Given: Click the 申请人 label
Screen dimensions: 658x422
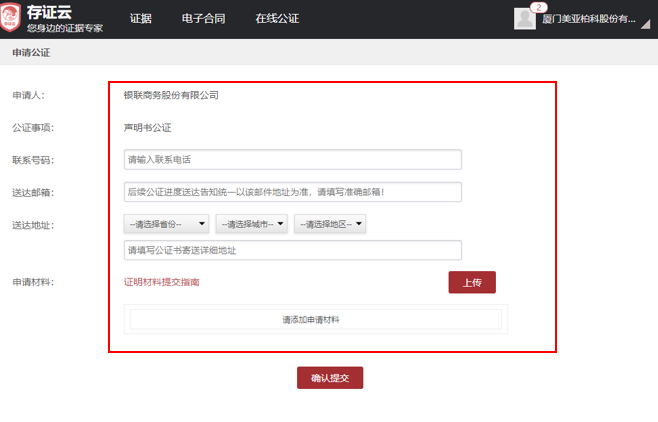Looking at the screenshot, I should [x=29, y=95].
